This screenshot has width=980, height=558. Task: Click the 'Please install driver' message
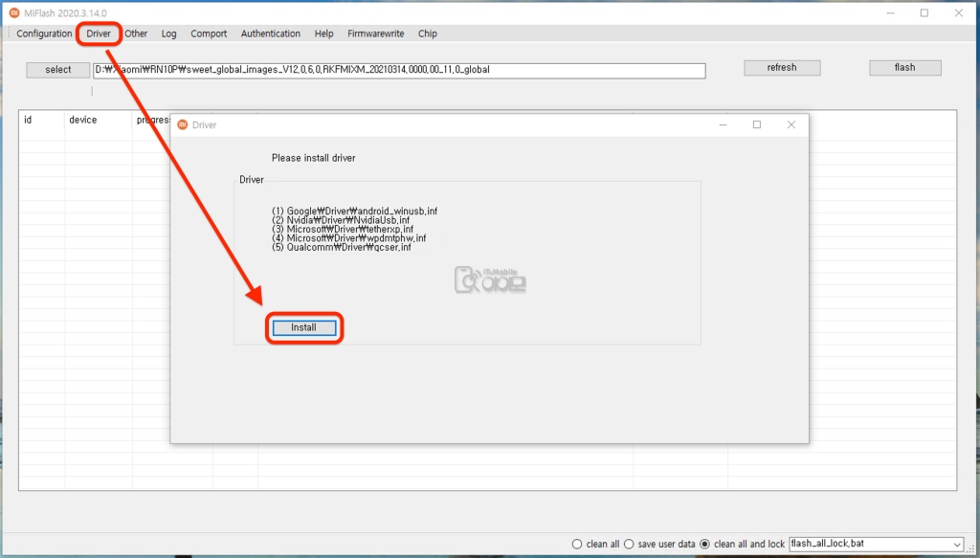tap(313, 158)
